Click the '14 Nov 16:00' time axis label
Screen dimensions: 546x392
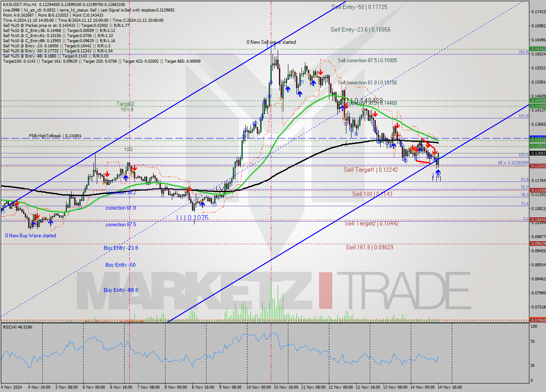(450, 387)
